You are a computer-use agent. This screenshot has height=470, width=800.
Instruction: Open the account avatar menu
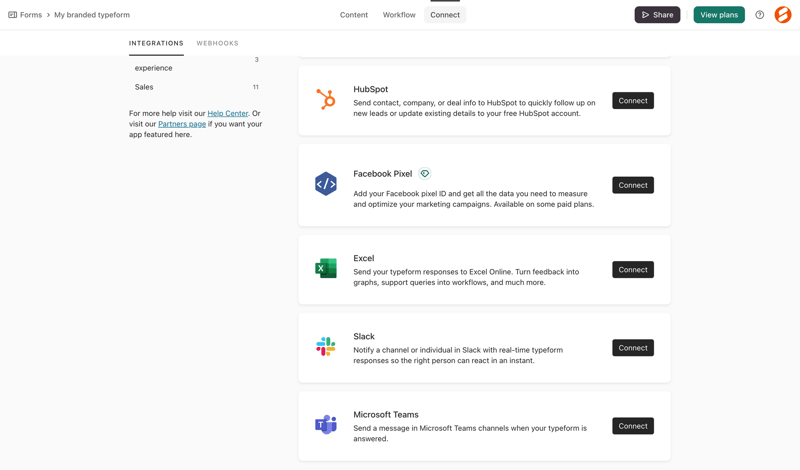783,15
